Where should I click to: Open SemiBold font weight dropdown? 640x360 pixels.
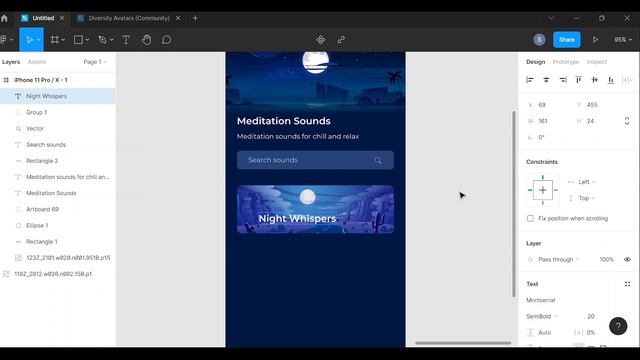542,316
